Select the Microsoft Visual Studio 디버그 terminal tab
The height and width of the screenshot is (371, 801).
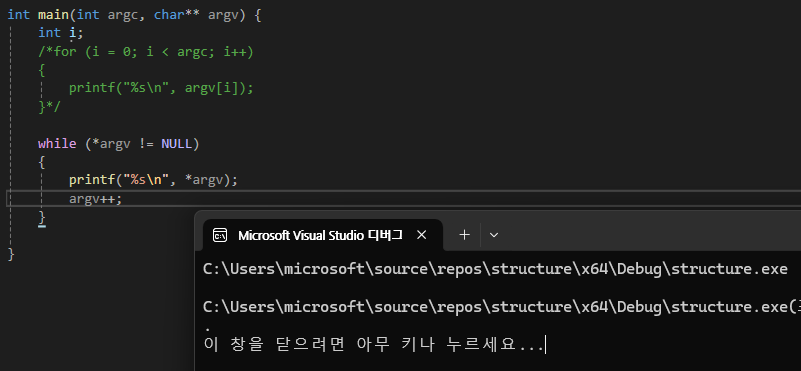click(323, 235)
